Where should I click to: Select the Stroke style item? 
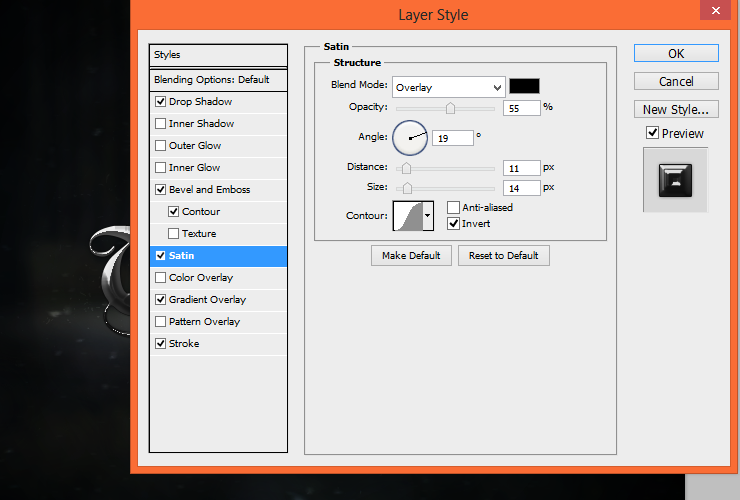point(184,343)
